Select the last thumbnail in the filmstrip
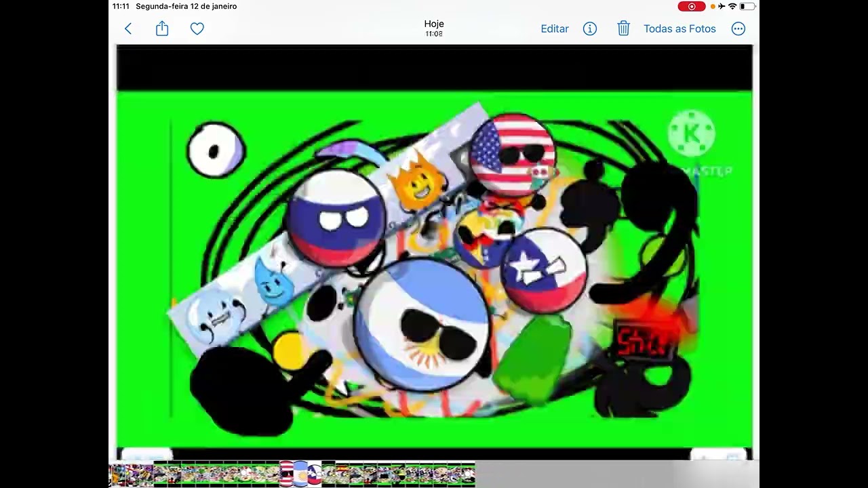 [x=469, y=474]
